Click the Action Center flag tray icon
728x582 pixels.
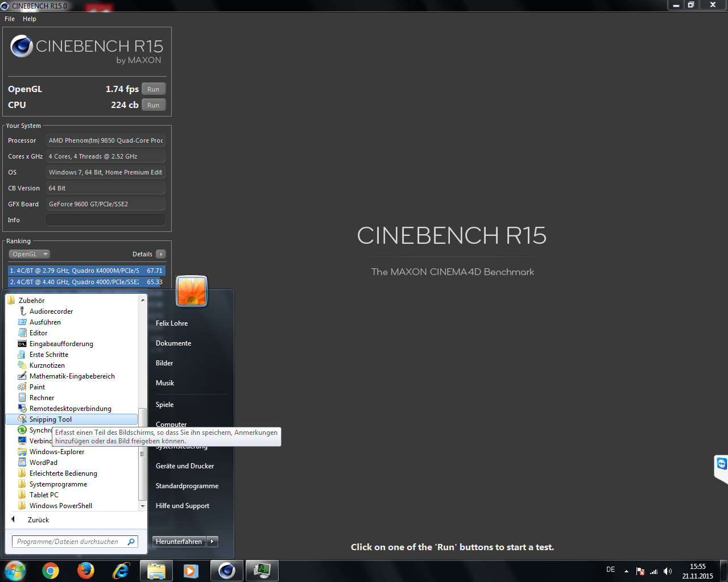tap(640, 571)
